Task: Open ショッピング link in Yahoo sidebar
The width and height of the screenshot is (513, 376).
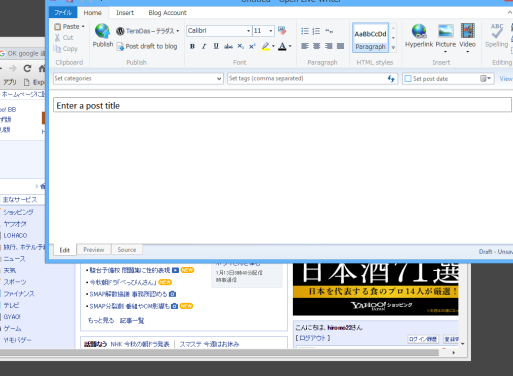Action: (x=18, y=212)
